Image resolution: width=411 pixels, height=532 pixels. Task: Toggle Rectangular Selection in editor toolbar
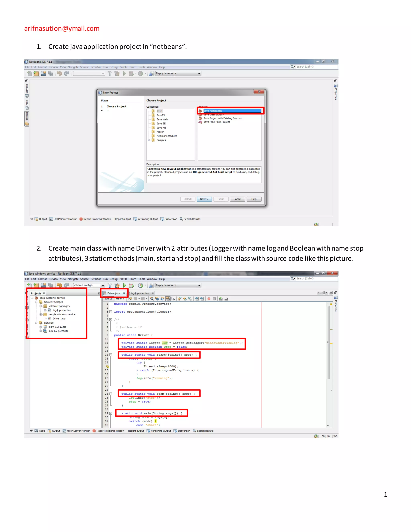coord(173,299)
